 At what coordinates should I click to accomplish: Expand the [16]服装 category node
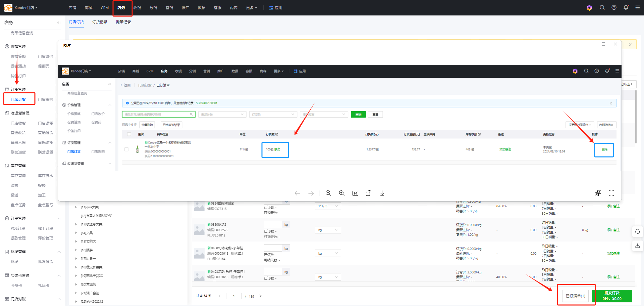76,250
